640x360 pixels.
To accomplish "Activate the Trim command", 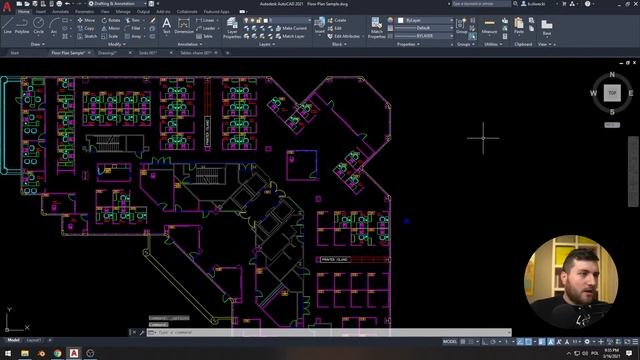I will (x=133, y=20).
